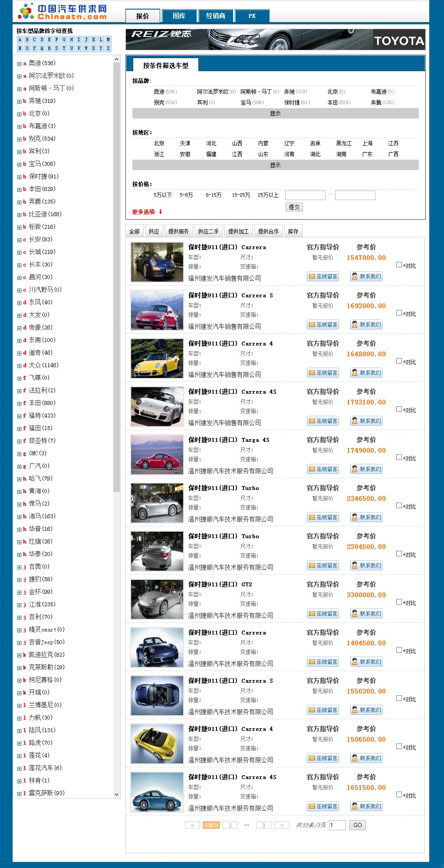Choose the 广东 region filter
Viewport: 444px width, 868px height.
click(367, 154)
